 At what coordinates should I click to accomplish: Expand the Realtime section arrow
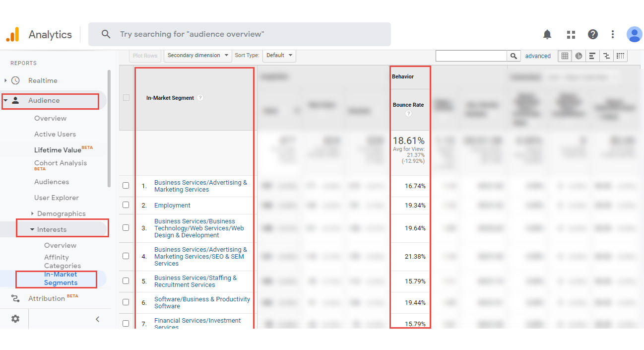point(6,80)
